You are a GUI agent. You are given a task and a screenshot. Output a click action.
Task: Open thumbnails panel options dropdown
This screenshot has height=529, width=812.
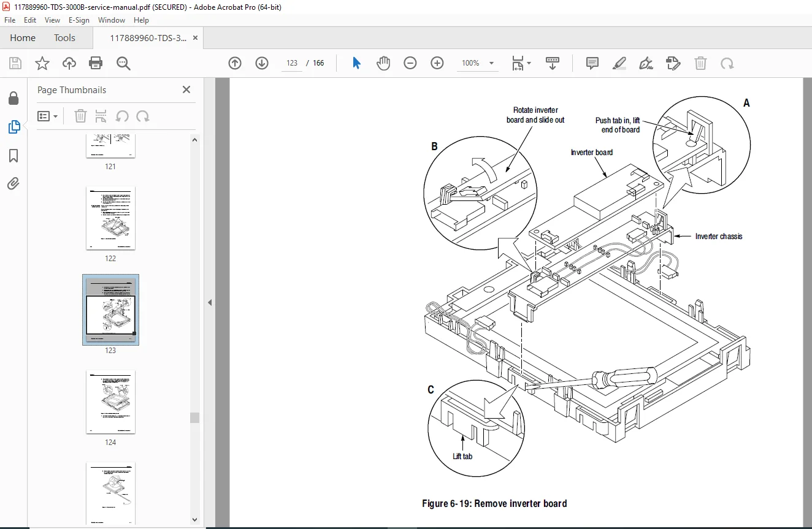[x=48, y=116]
